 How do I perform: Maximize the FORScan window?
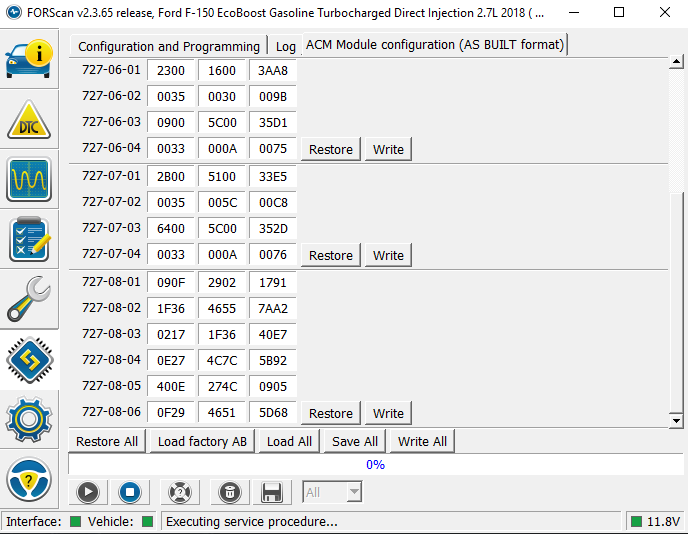(x=619, y=12)
